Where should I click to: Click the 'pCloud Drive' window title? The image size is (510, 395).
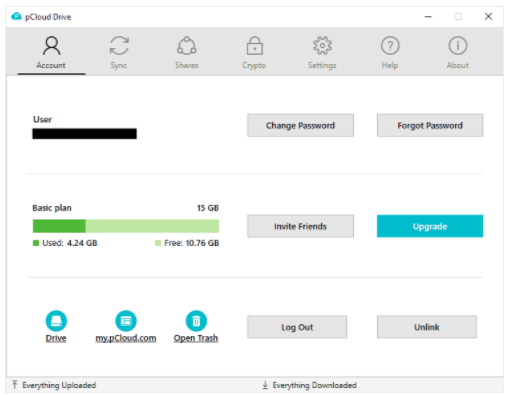(48, 17)
